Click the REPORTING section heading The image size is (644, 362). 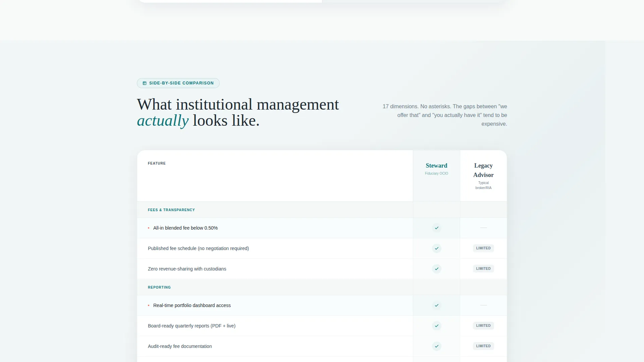159,288
